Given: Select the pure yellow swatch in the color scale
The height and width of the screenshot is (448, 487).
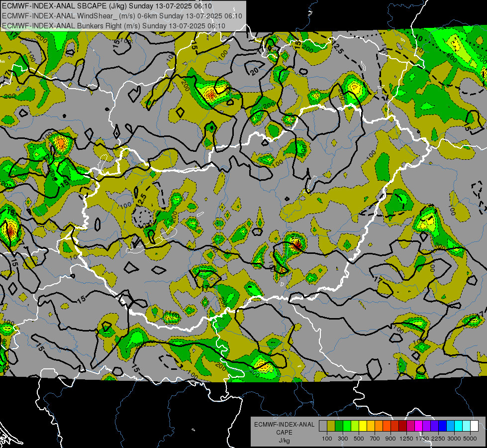Looking at the screenshot, I should pos(363,426).
